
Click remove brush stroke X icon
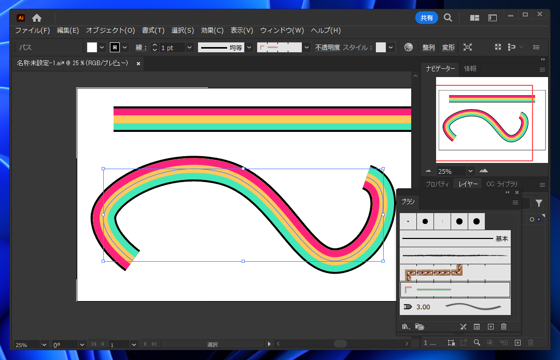(x=463, y=326)
